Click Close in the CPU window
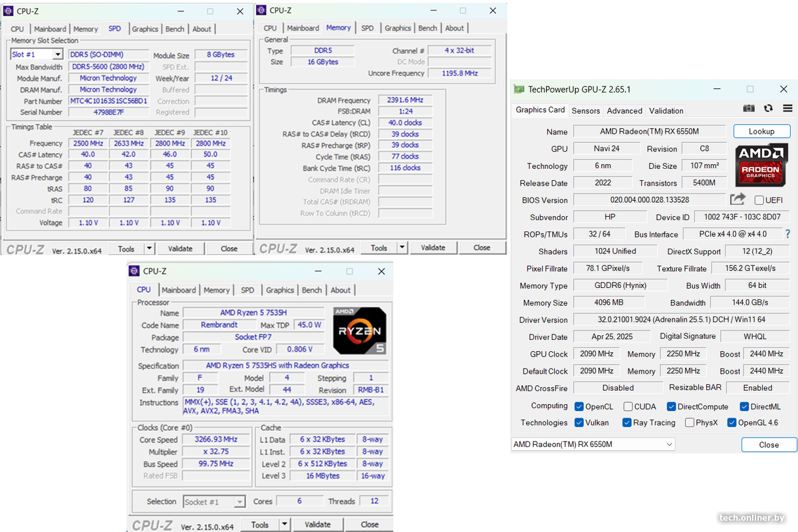This screenshot has width=798, height=532. (370, 524)
